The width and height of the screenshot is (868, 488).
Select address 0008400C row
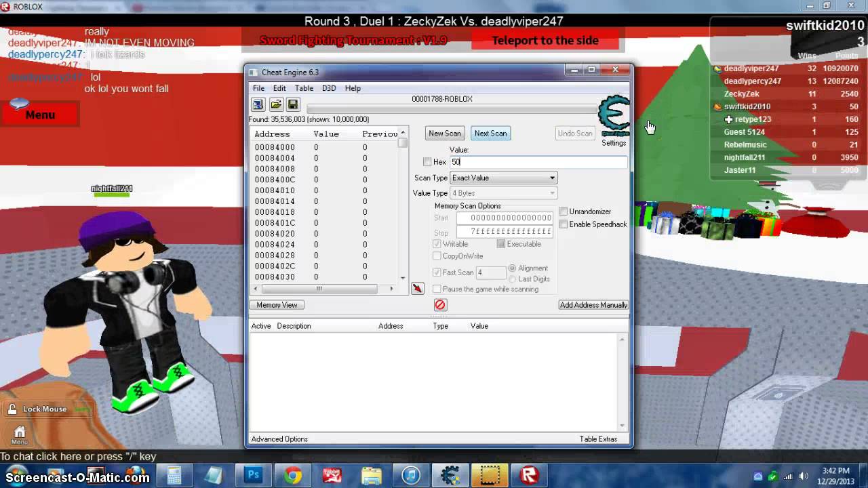click(324, 180)
